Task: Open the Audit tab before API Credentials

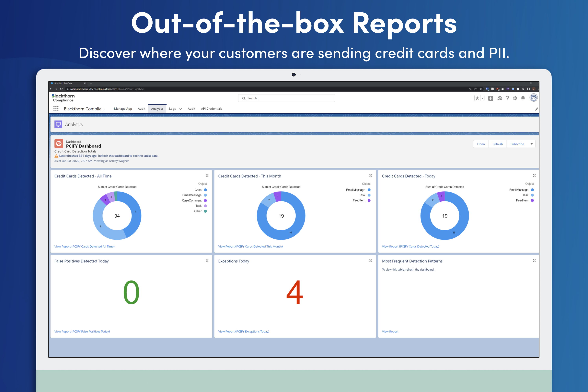Action: (x=191, y=108)
